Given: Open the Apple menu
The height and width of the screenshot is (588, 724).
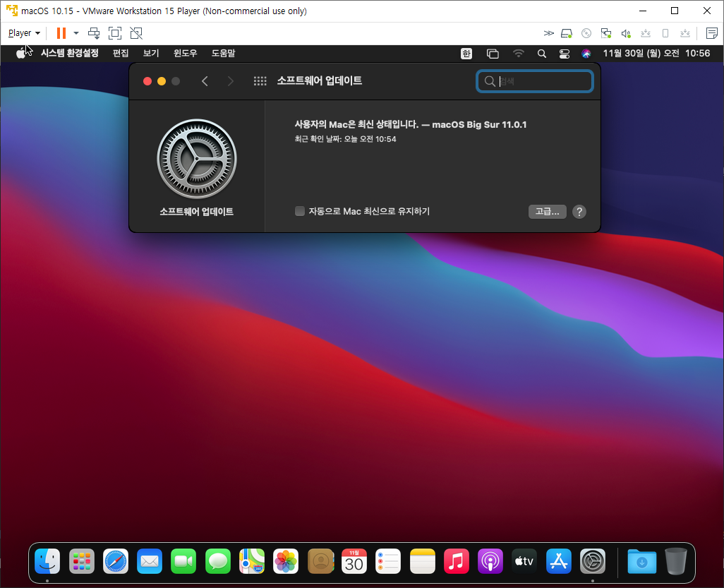Looking at the screenshot, I should [x=20, y=53].
